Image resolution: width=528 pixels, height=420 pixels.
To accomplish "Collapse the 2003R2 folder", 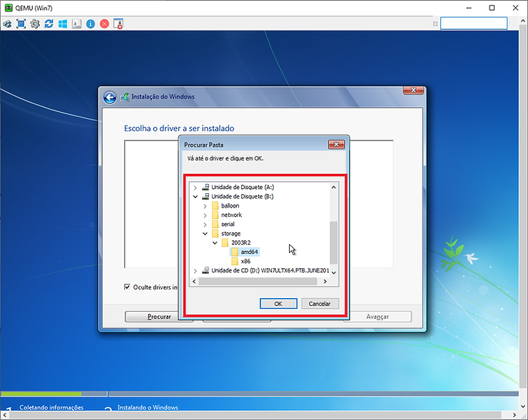I will (215, 242).
